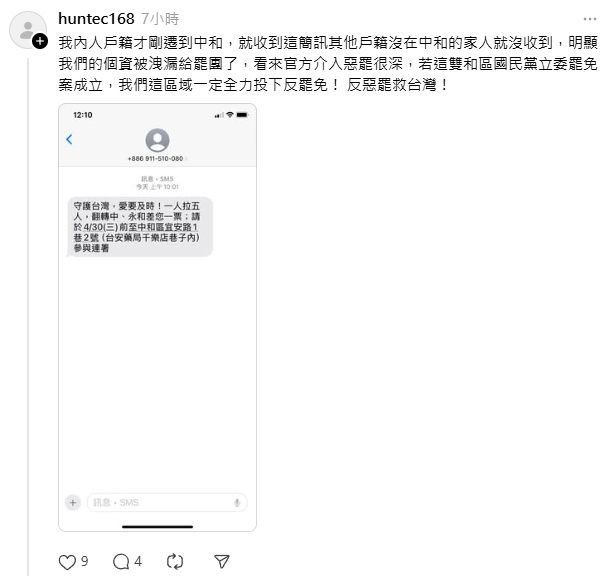Viewport: 616px width, 576px height.
Task: Tap microphone icon in SMS field
Action: pyautogui.click(x=237, y=503)
